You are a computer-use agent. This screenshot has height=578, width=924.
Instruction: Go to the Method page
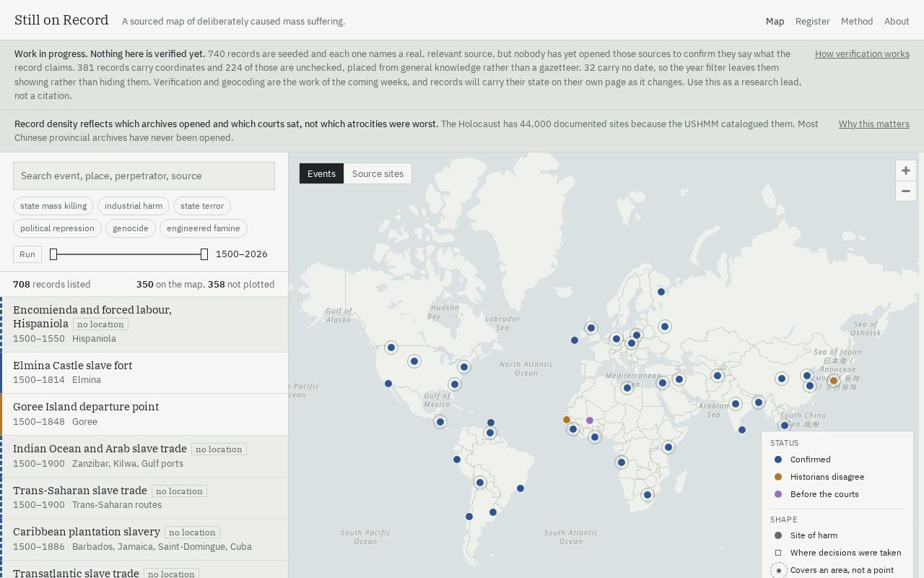tap(857, 21)
